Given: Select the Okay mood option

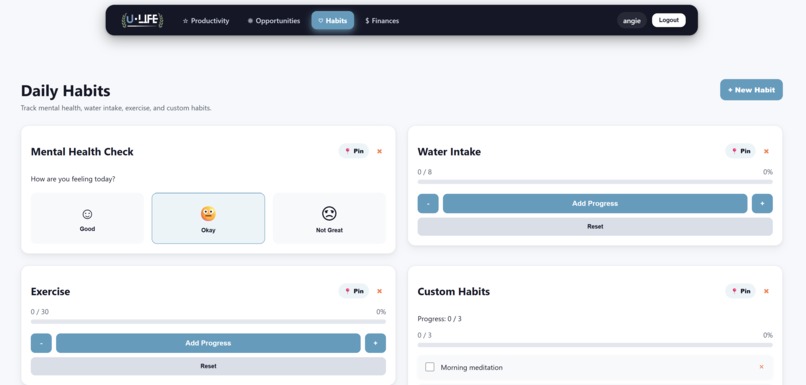Looking at the screenshot, I should (x=208, y=218).
